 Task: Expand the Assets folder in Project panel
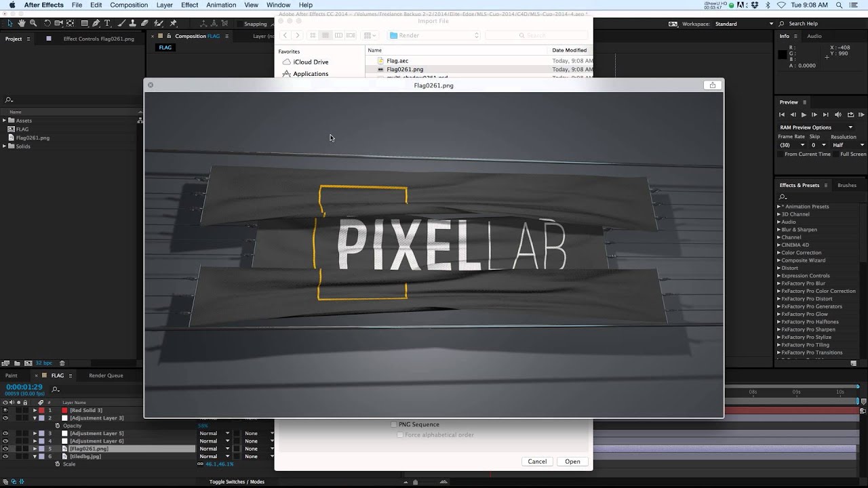tap(4, 121)
